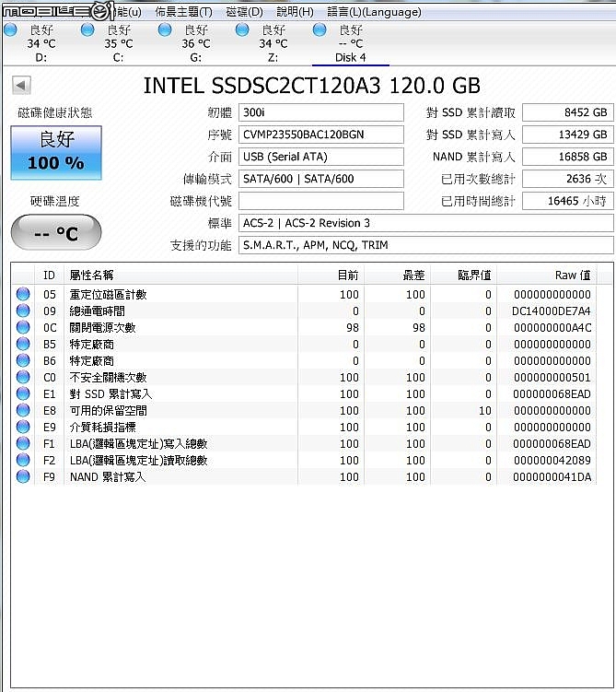Click raw value 000000000A4C
Viewport: 616px width, 692px height.
[x=552, y=327]
